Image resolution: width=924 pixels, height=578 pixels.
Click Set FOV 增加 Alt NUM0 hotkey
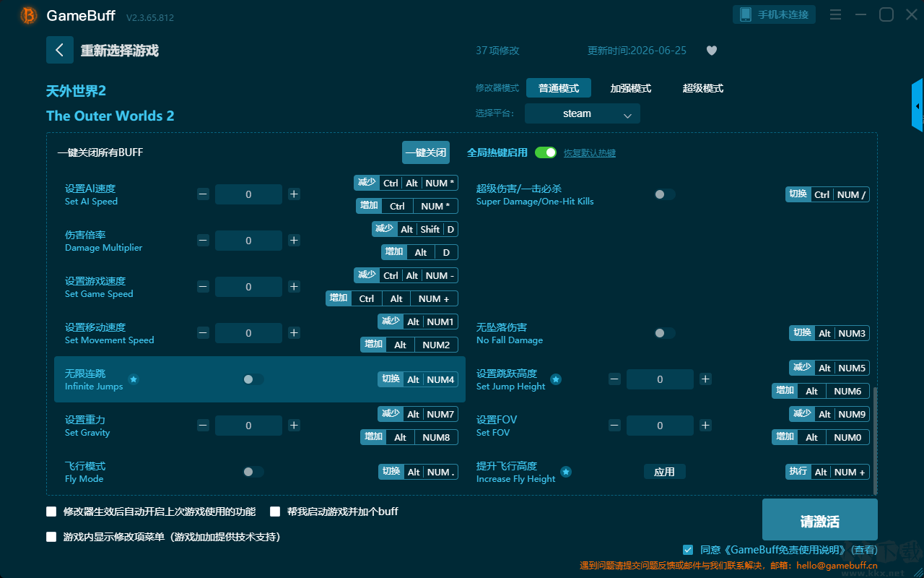[x=821, y=437]
